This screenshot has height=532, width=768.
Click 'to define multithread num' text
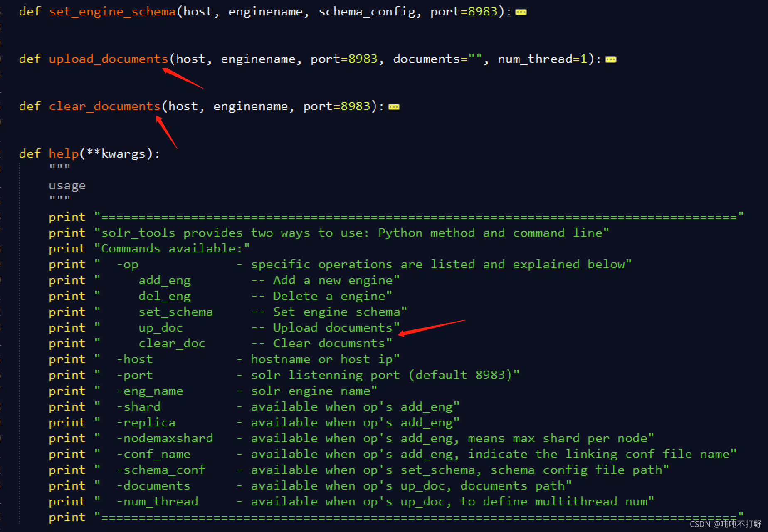[x=554, y=502]
